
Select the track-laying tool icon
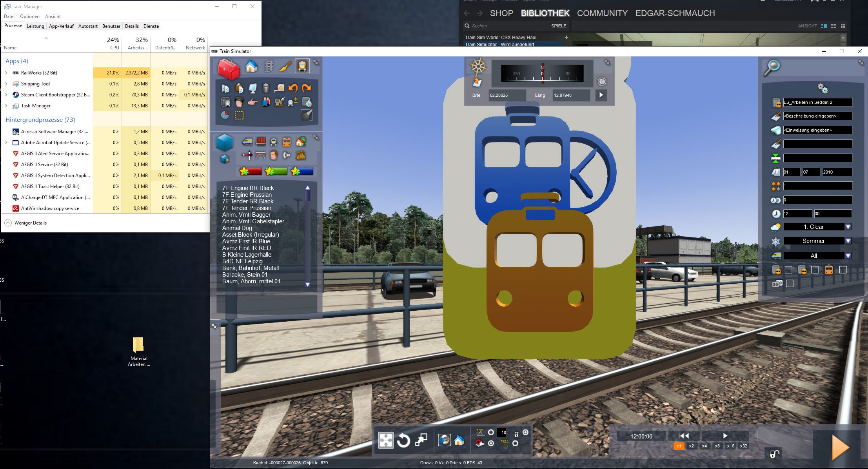(269, 66)
